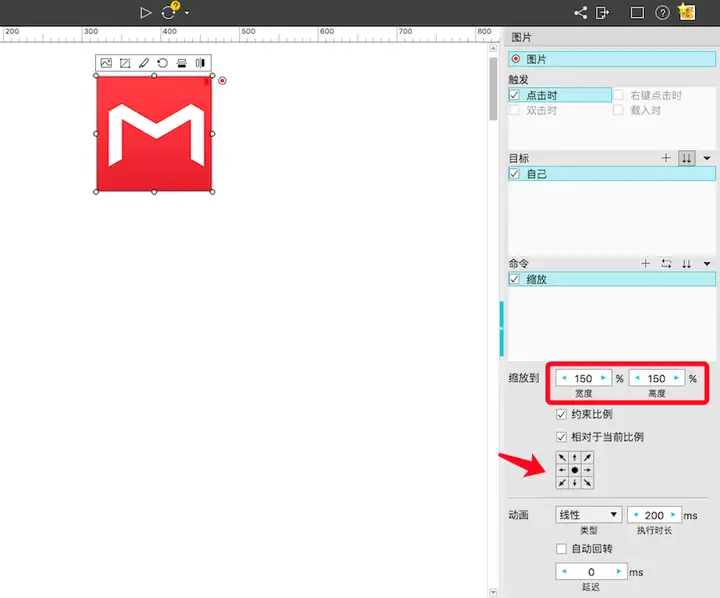
Task: Click the circular reset arrow in the floating toolbar
Action: pos(163,63)
